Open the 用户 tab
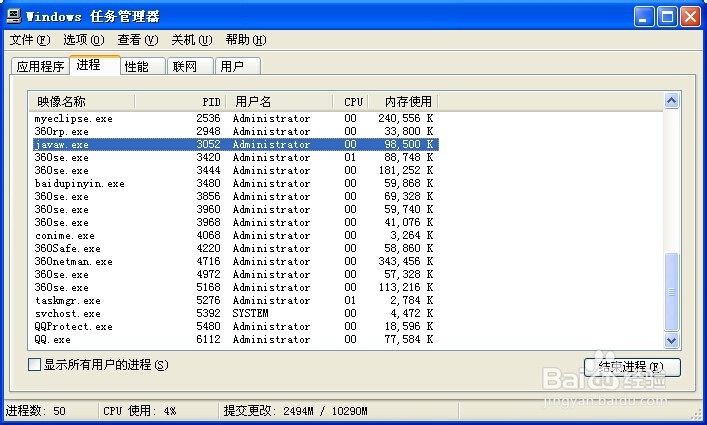 238,67
